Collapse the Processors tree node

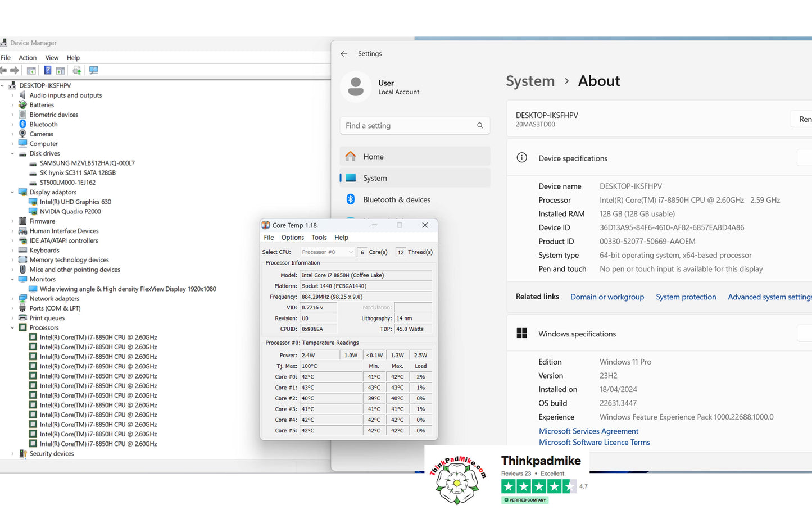tap(12, 327)
